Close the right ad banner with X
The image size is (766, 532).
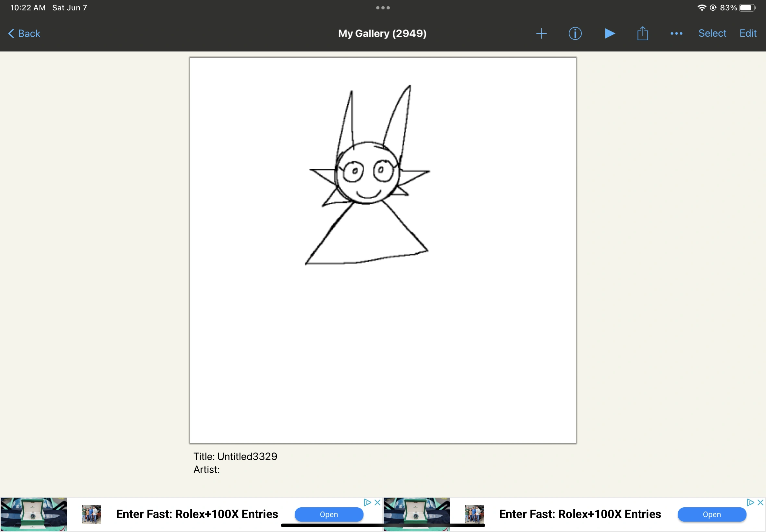coord(760,502)
